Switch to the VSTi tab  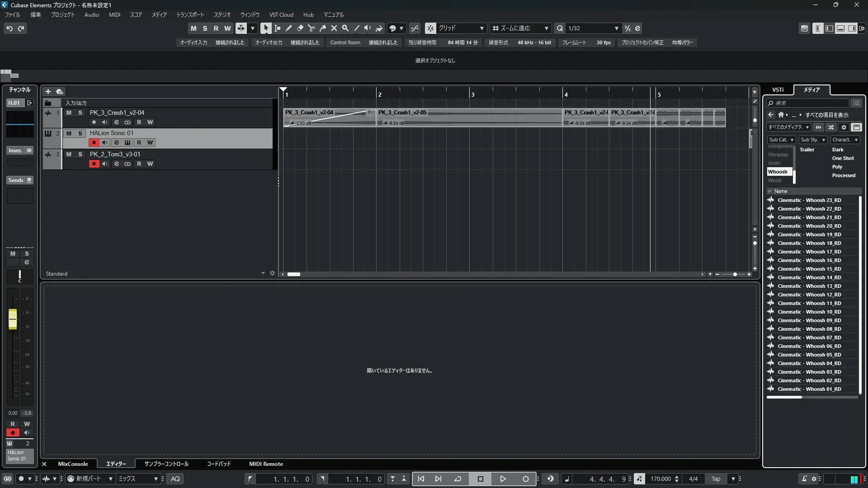[778, 89]
